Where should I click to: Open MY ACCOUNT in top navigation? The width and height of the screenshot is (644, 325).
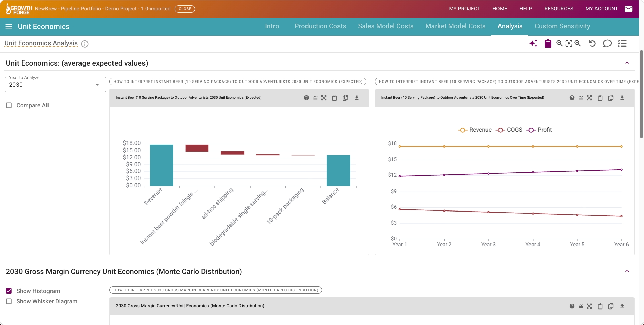[x=602, y=9]
